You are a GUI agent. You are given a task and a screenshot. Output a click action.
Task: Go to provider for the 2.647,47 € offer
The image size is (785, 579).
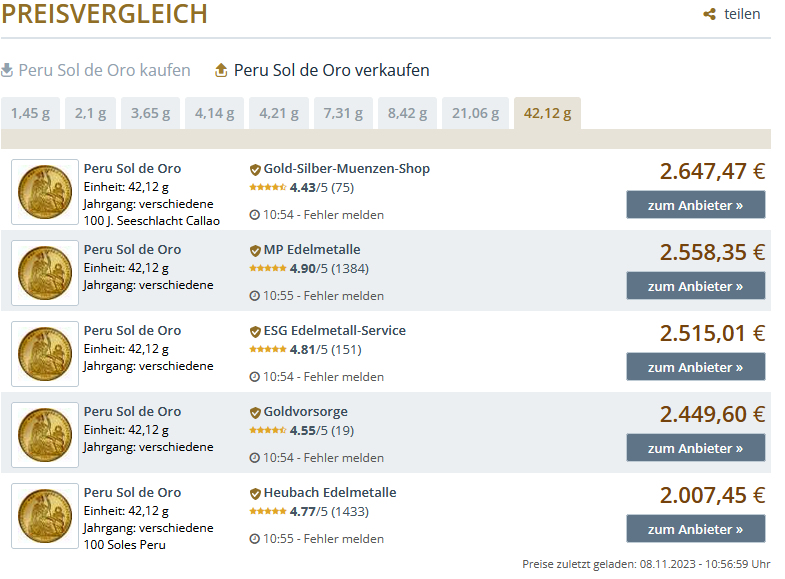(x=695, y=205)
